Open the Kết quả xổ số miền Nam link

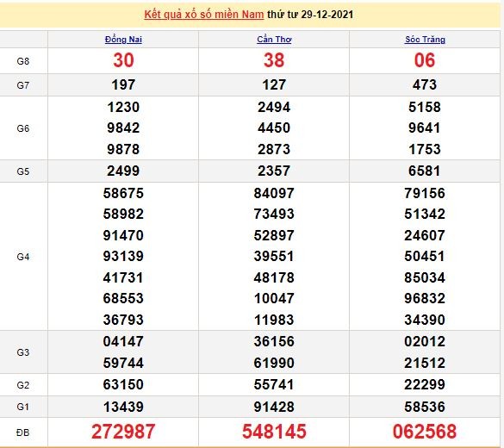tap(204, 15)
